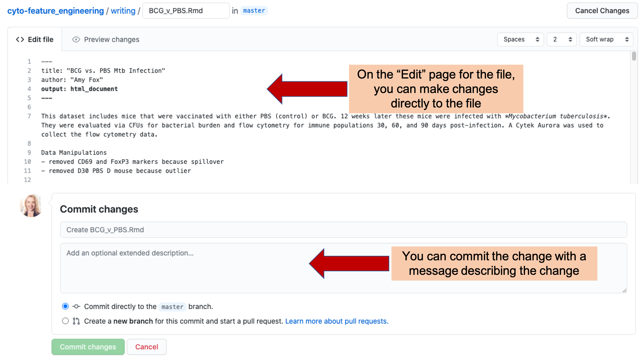Select the Cancel button

pos(146,347)
